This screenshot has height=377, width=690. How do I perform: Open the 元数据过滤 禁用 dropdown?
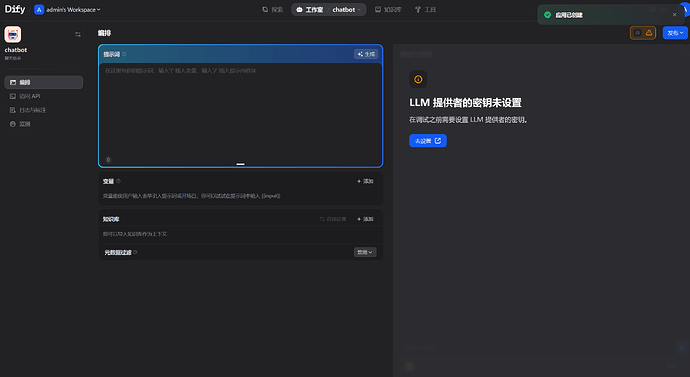point(365,252)
